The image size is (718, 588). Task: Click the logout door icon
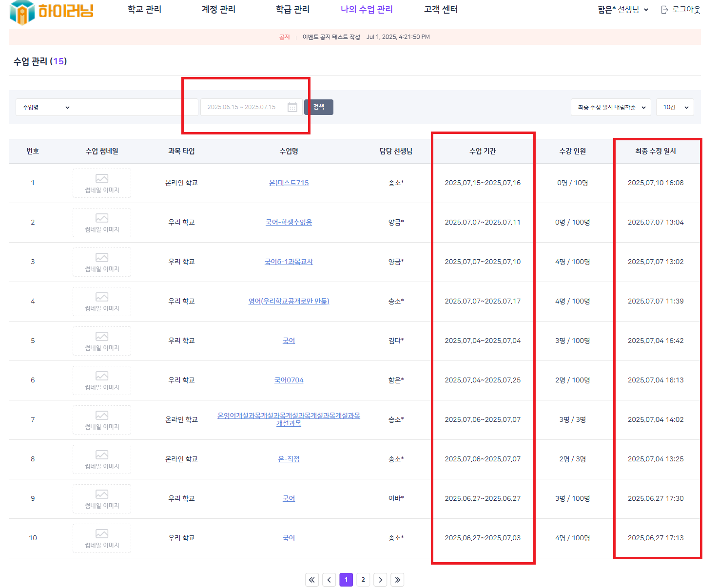(x=664, y=10)
